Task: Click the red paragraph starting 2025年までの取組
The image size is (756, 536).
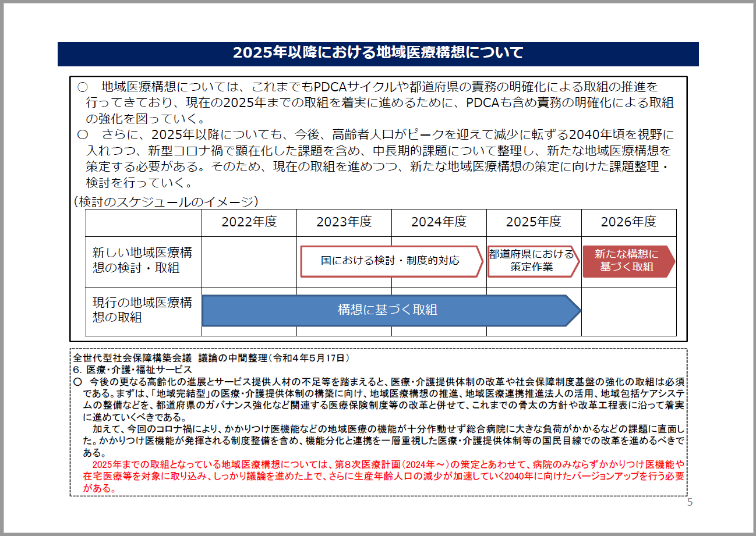Action: [x=384, y=477]
